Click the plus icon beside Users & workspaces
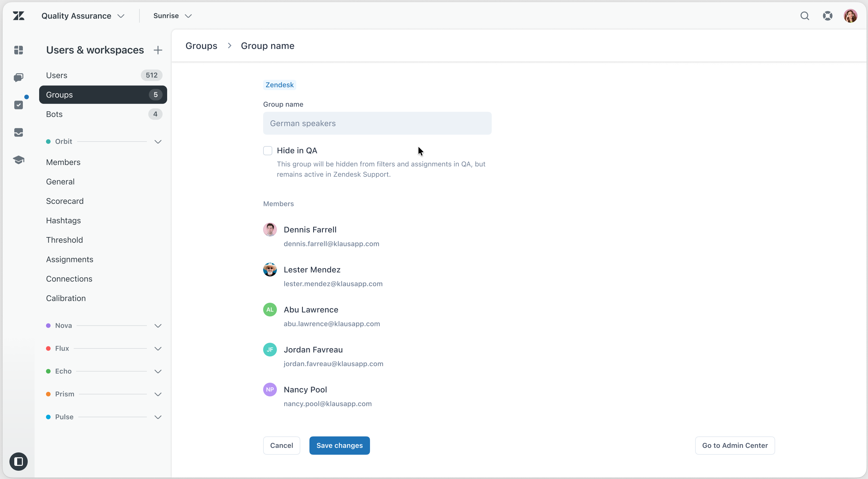This screenshot has height=479, width=868. [x=158, y=50]
